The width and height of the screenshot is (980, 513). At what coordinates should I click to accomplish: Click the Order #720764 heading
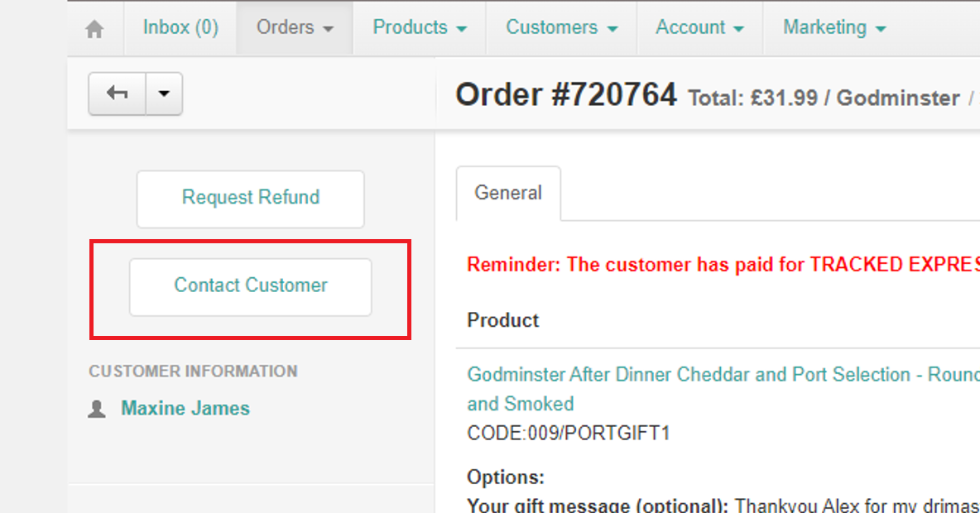tap(566, 96)
